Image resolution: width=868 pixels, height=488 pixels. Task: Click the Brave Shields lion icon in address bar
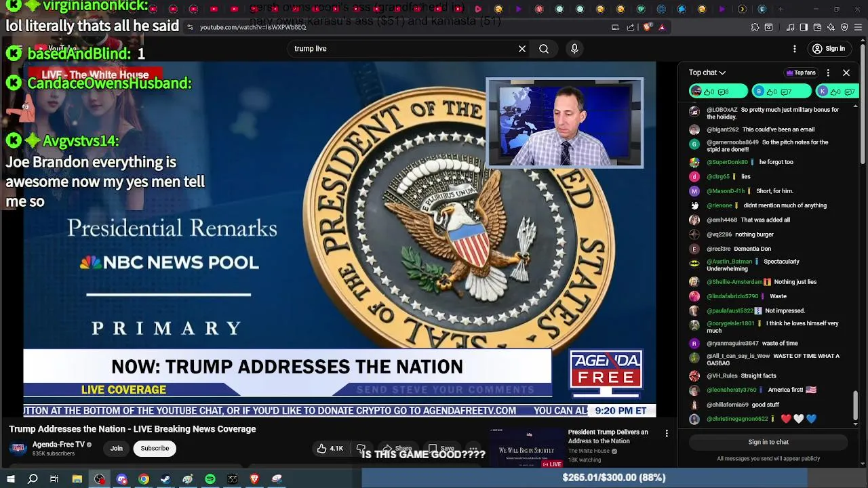click(648, 27)
